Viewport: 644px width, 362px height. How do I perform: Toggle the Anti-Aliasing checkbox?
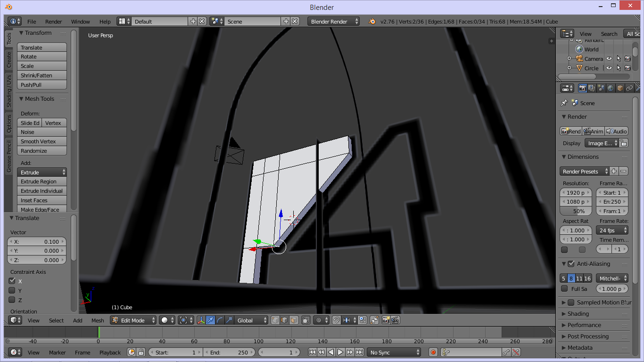[571, 264]
